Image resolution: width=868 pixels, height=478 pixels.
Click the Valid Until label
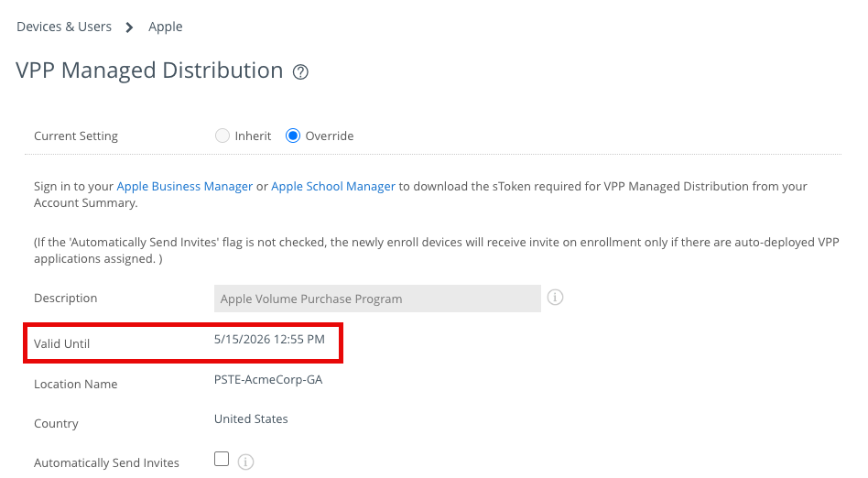click(x=62, y=343)
